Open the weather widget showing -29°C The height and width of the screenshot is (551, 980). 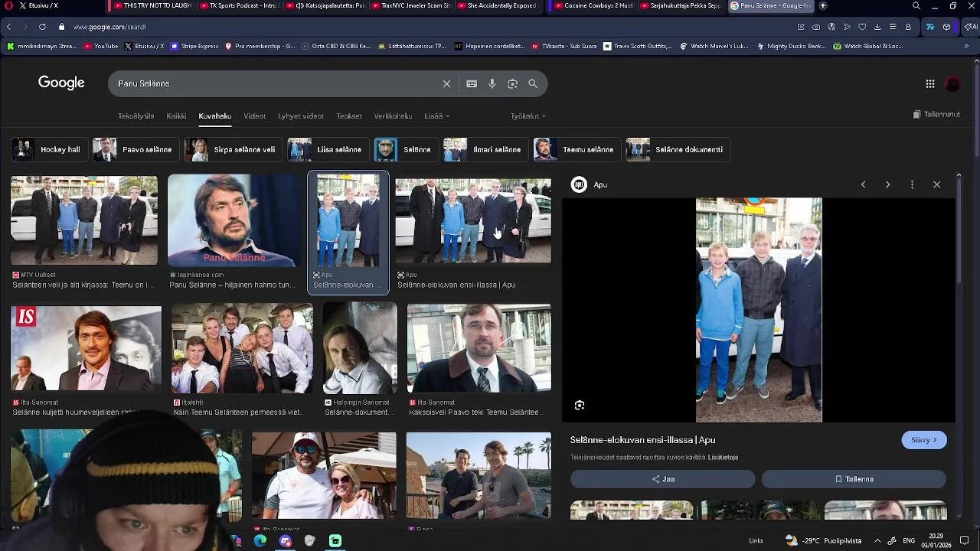click(823, 541)
